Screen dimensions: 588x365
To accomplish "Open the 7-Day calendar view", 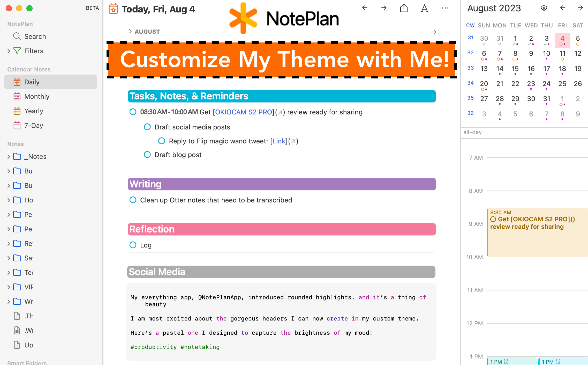I will pyautogui.click(x=33, y=126).
